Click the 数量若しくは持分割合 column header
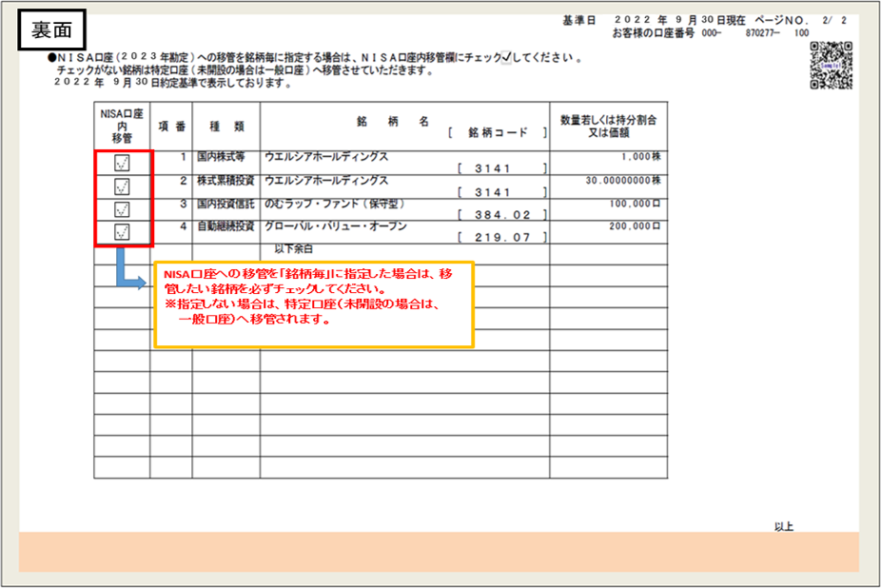The height and width of the screenshot is (588, 881). (609, 126)
